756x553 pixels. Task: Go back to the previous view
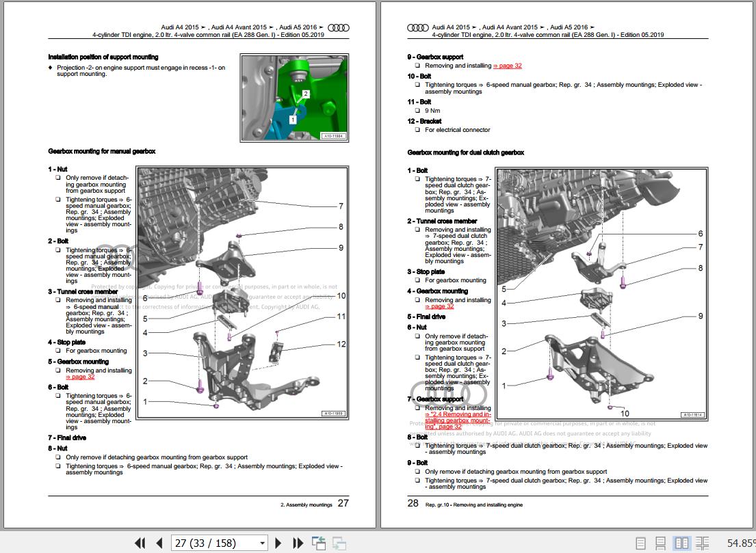[319, 543]
